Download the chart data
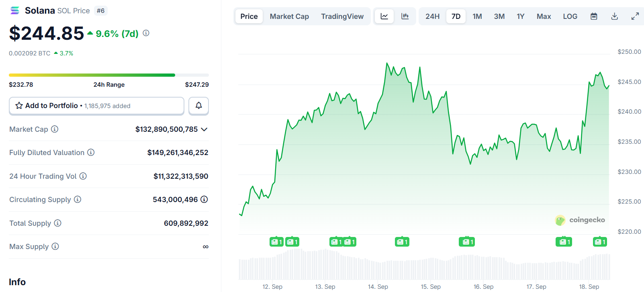The width and height of the screenshot is (644, 292). (x=614, y=16)
